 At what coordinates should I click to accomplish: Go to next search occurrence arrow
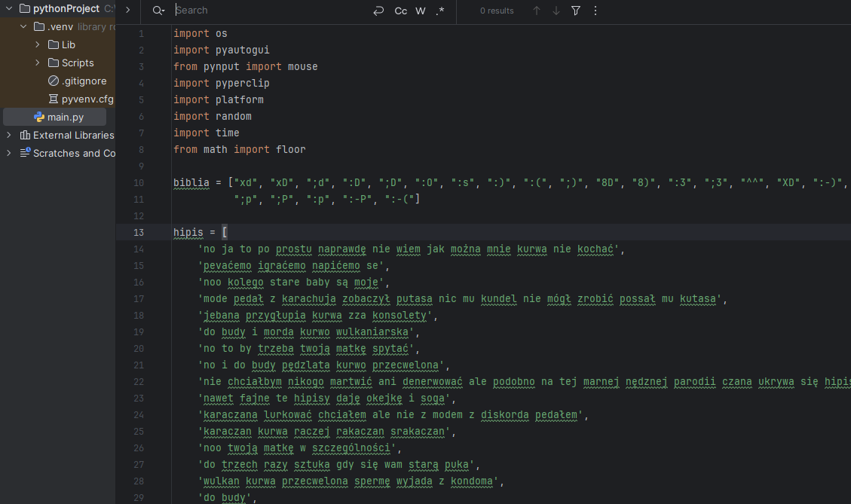pos(556,11)
